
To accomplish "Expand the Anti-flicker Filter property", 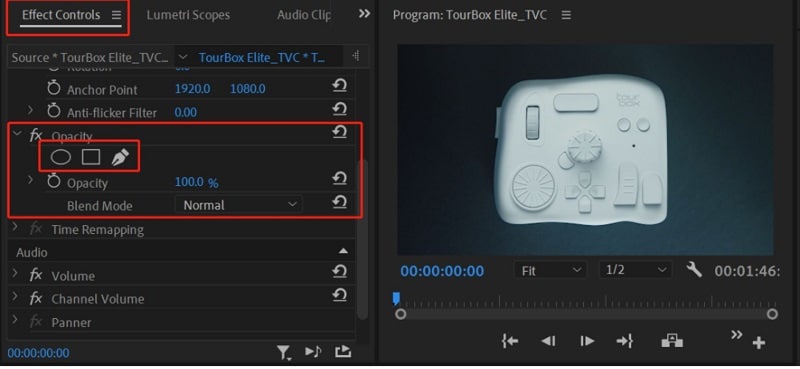I will [30, 110].
